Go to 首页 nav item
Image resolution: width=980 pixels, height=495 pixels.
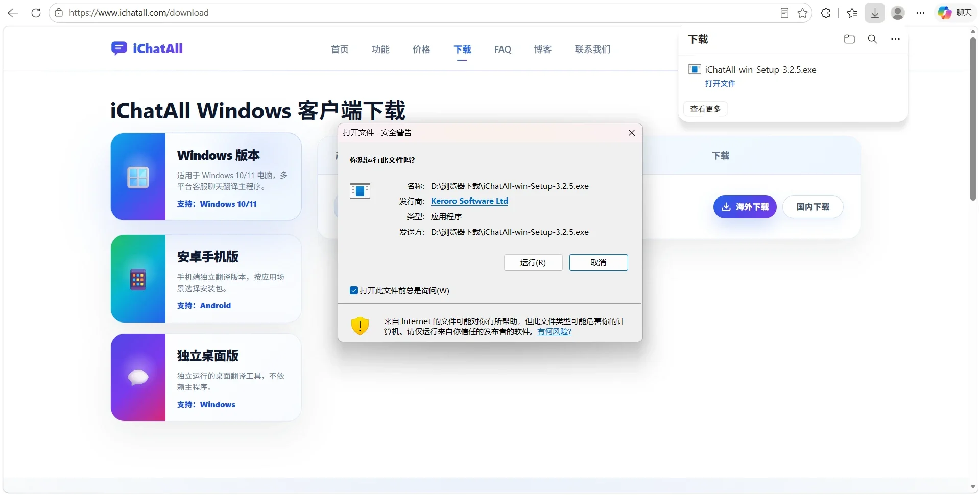pyautogui.click(x=340, y=49)
